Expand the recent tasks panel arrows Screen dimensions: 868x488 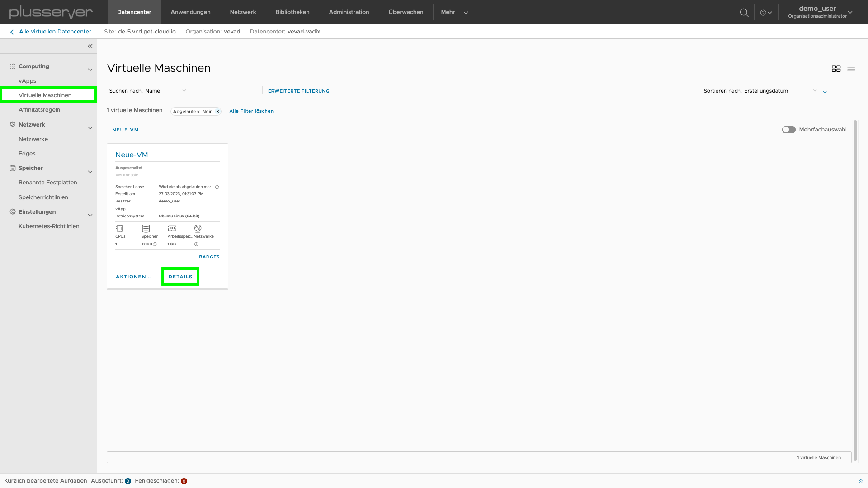coord(861,482)
